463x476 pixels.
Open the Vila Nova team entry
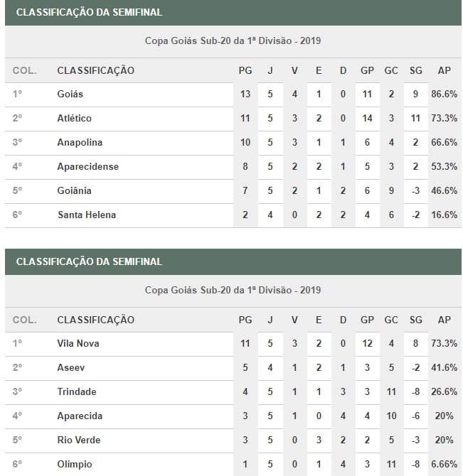(x=78, y=343)
